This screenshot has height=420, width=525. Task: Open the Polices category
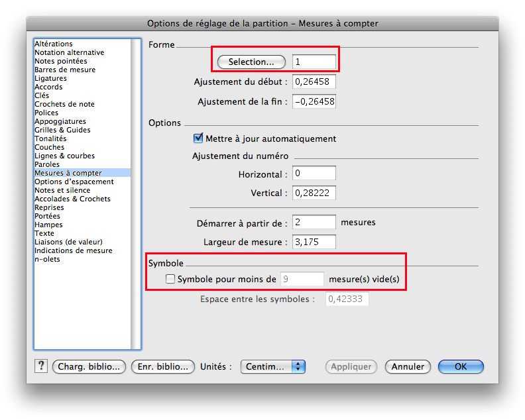click(46, 113)
